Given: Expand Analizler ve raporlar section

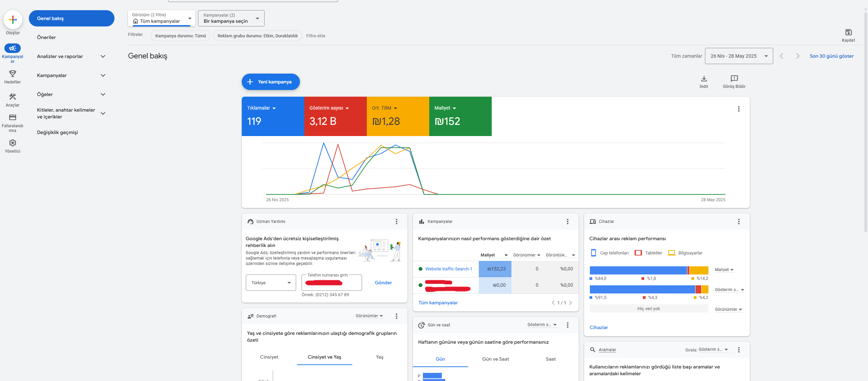Looking at the screenshot, I should (x=103, y=56).
